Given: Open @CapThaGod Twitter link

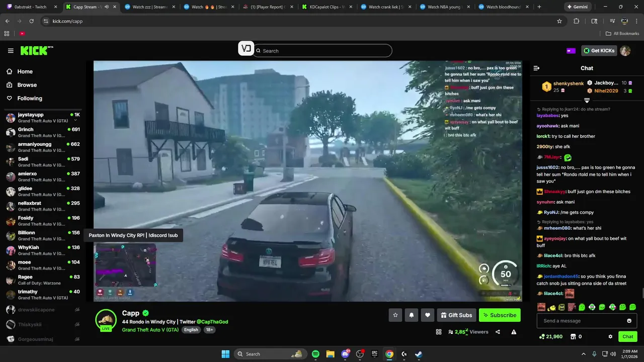Looking at the screenshot, I should click(x=212, y=322).
